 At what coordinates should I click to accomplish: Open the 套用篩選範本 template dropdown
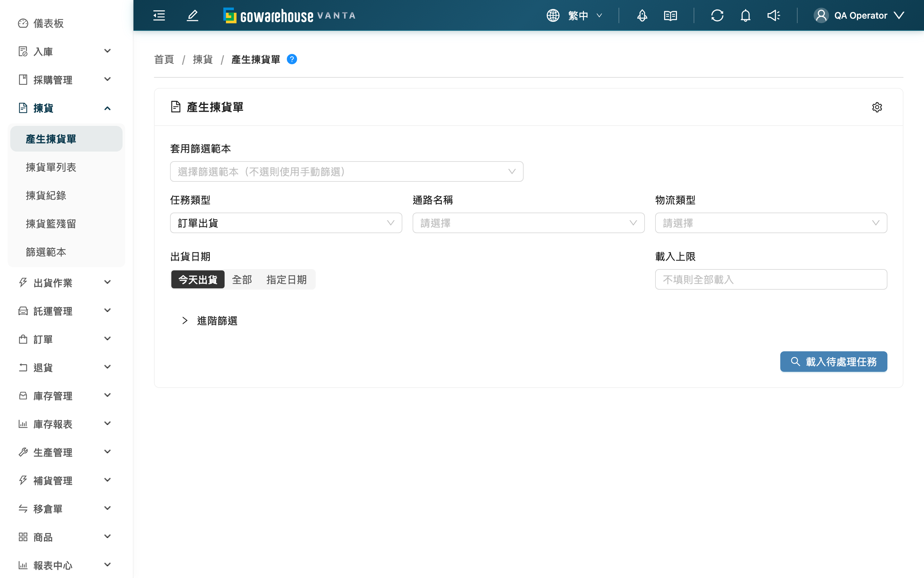[x=346, y=172]
